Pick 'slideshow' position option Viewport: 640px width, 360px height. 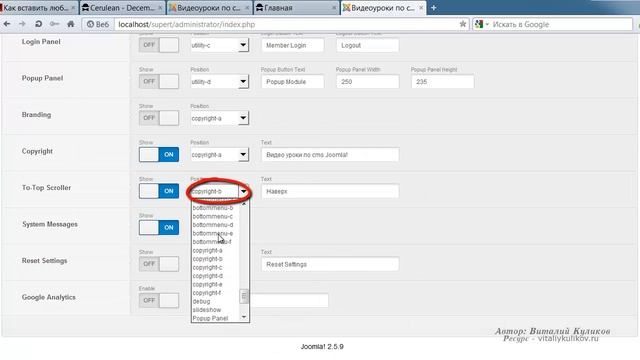click(x=207, y=310)
